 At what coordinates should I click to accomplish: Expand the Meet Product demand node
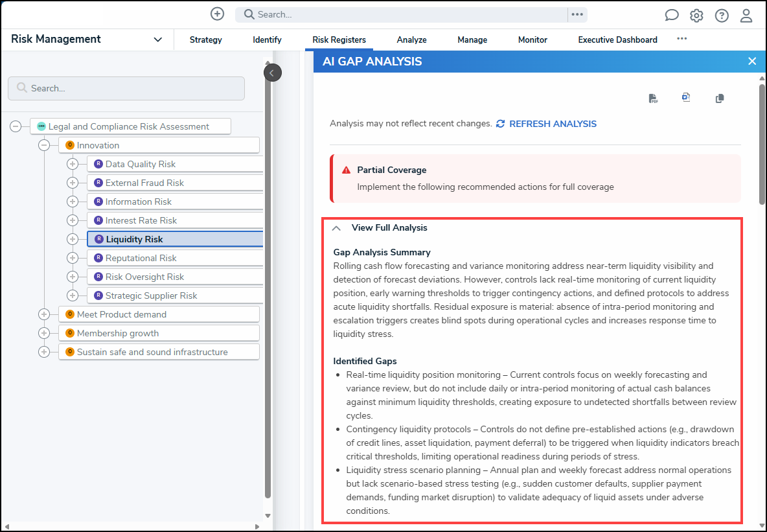tap(44, 314)
